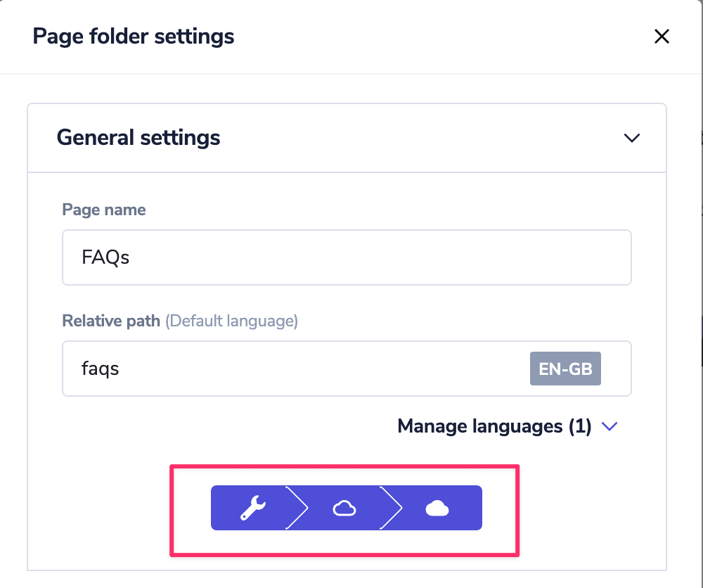Click the EN-GB language badge

tap(565, 369)
